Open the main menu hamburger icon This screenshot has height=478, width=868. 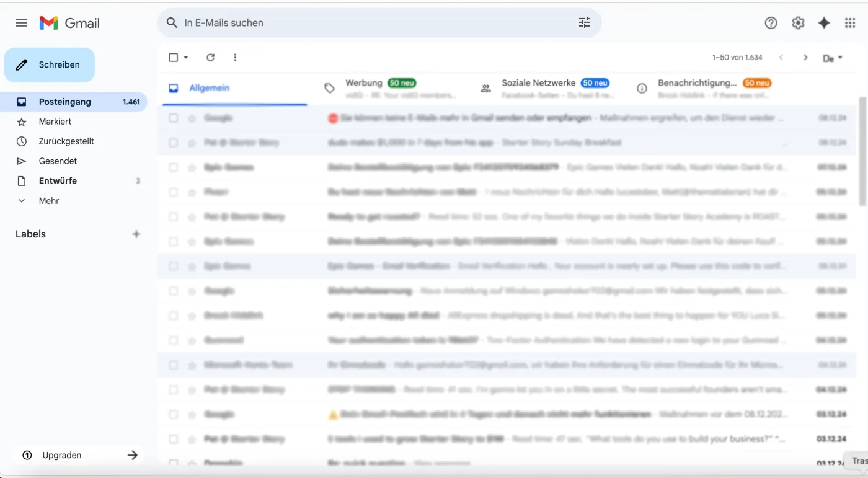point(22,23)
